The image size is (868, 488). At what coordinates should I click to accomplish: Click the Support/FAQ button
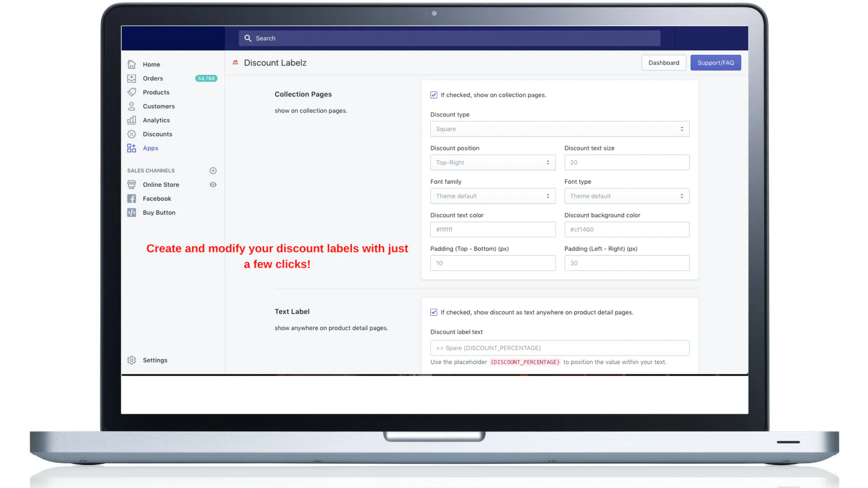[716, 63]
